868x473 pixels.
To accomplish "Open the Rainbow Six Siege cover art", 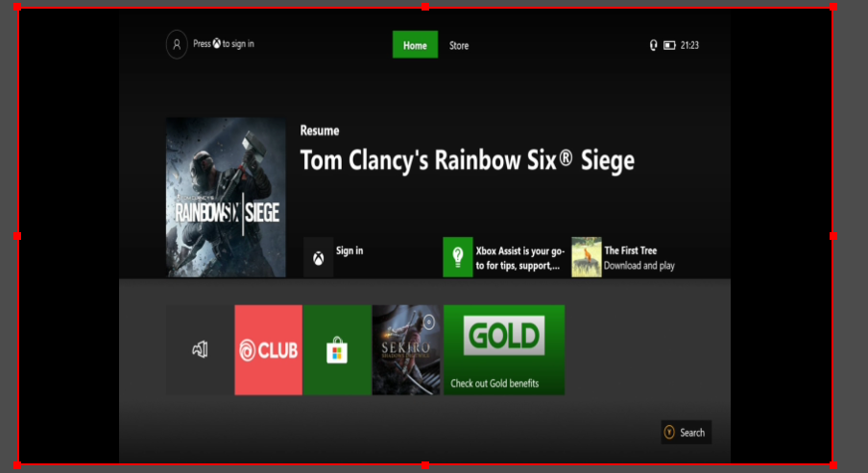I will pyautogui.click(x=226, y=197).
